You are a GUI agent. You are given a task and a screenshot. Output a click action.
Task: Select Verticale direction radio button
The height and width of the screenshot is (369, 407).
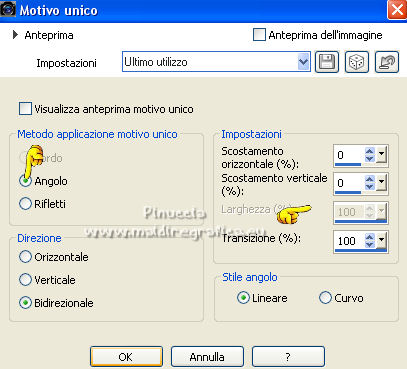[25, 280]
